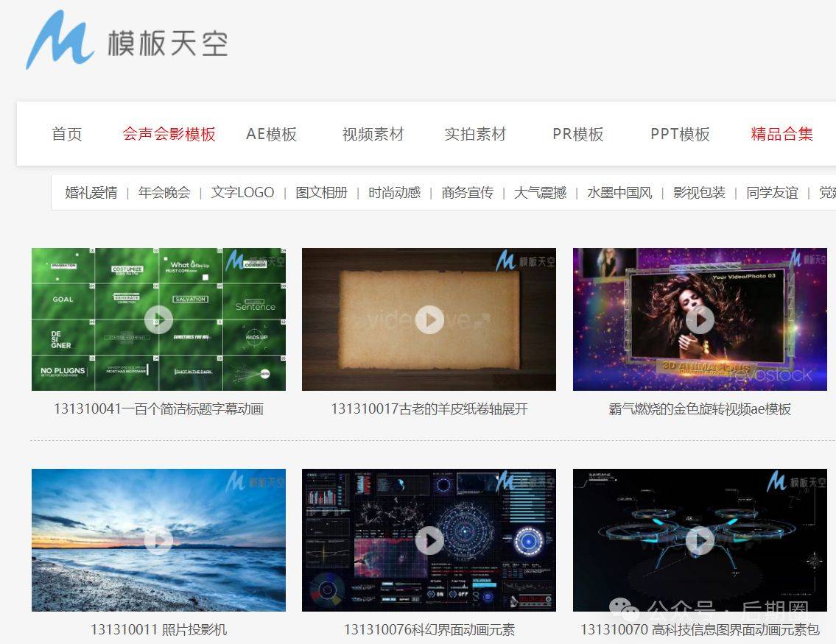Screen dimensions: 836x644
Task: Go to the PR模板 section
Action: coord(577,133)
